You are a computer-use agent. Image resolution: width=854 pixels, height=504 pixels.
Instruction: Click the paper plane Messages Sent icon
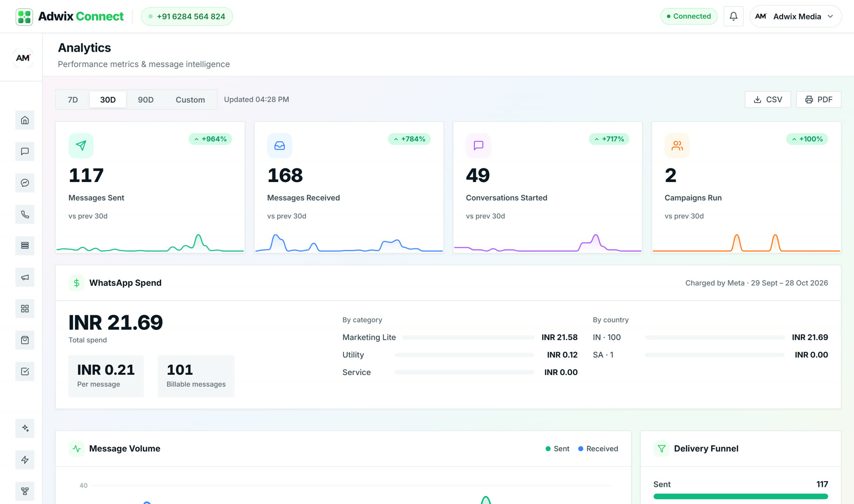81,146
